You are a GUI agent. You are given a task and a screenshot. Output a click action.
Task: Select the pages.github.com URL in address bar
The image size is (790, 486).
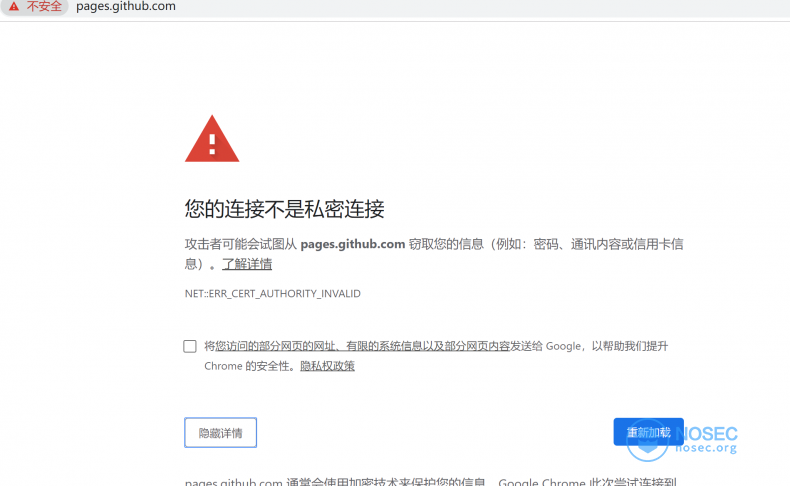pos(126,6)
